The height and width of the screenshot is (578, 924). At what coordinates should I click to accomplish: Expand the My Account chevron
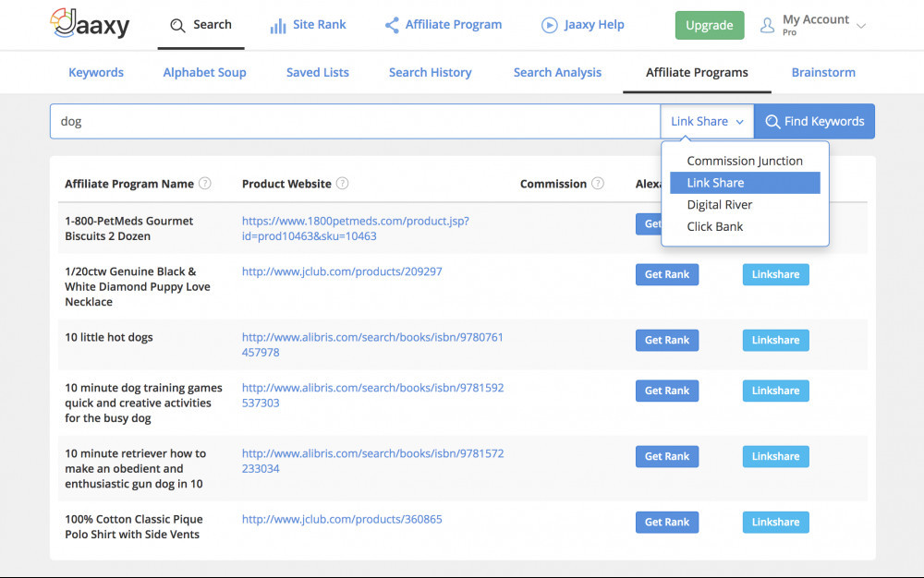click(861, 26)
